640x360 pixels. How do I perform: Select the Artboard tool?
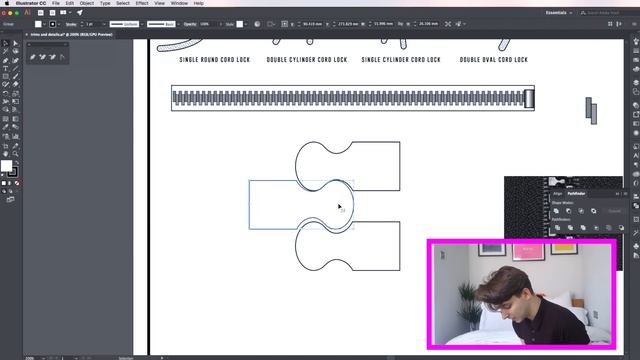pyautogui.click(x=5, y=146)
